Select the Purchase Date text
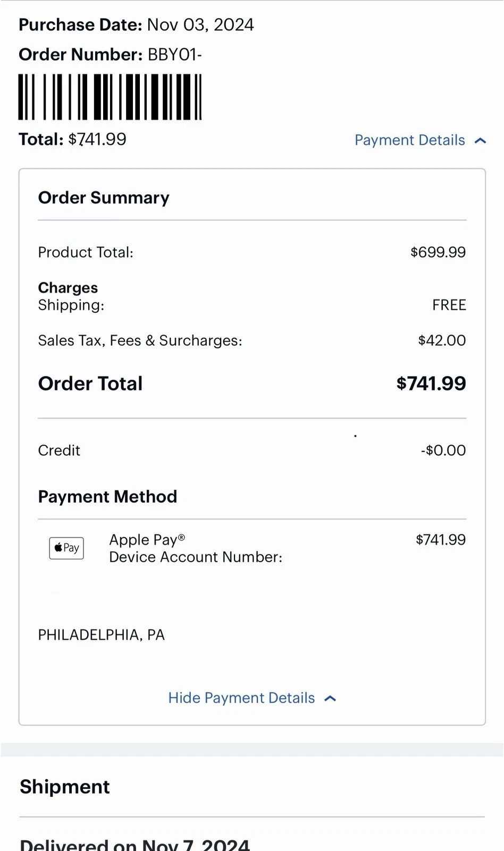 (136, 25)
